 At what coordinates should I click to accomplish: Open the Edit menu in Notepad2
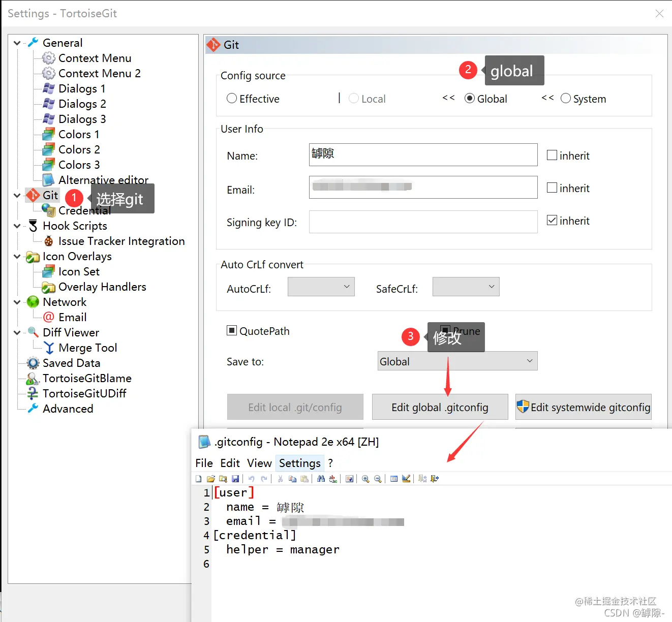click(x=230, y=463)
